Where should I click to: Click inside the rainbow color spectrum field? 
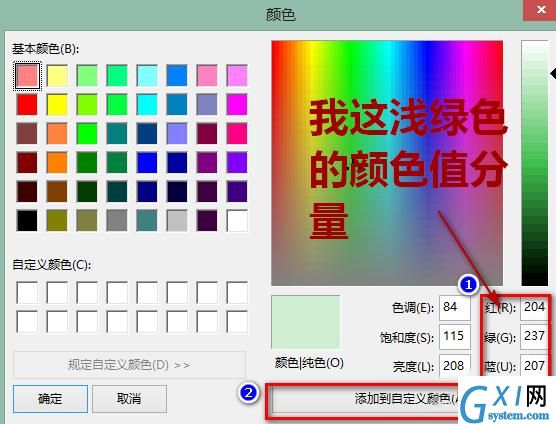(387, 163)
